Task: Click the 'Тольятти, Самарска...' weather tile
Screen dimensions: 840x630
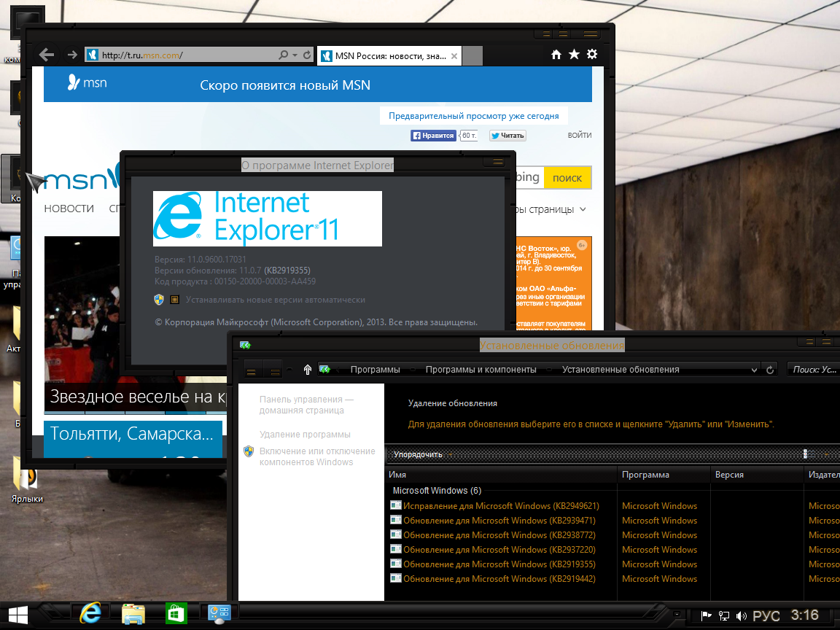Action: (x=133, y=439)
